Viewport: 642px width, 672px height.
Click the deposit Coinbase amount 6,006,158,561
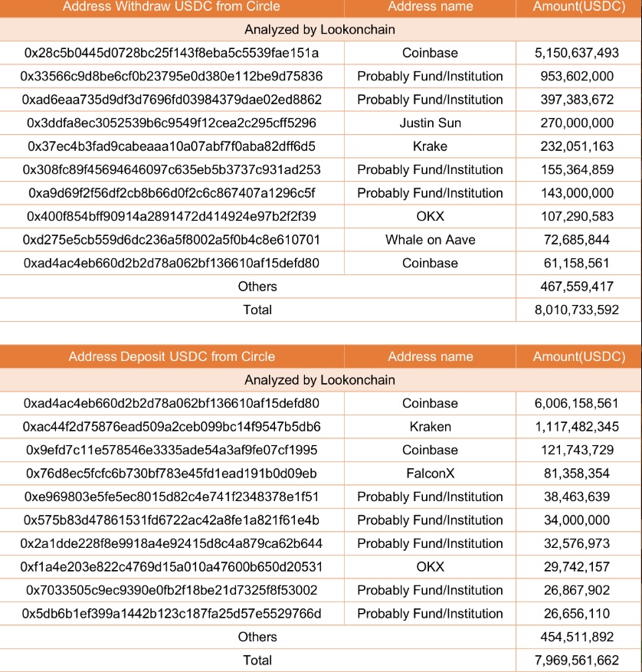(576, 403)
